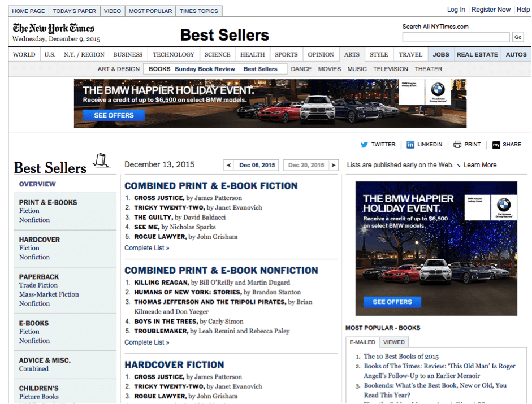Click the Twitter bird icon

[364, 145]
